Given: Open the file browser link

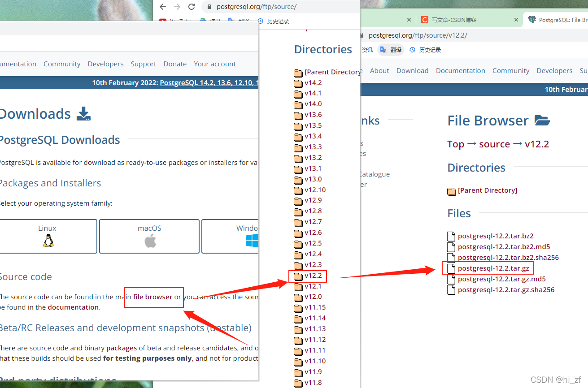Looking at the screenshot, I should point(152,297).
